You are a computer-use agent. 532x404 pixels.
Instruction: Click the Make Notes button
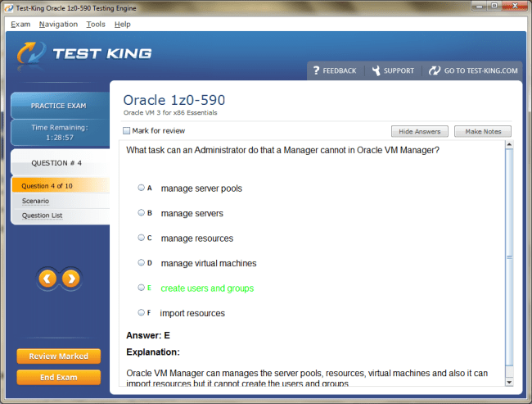tap(482, 131)
